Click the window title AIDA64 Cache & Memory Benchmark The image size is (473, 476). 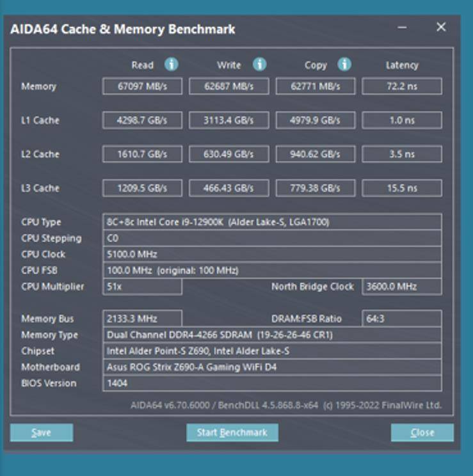click(123, 29)
